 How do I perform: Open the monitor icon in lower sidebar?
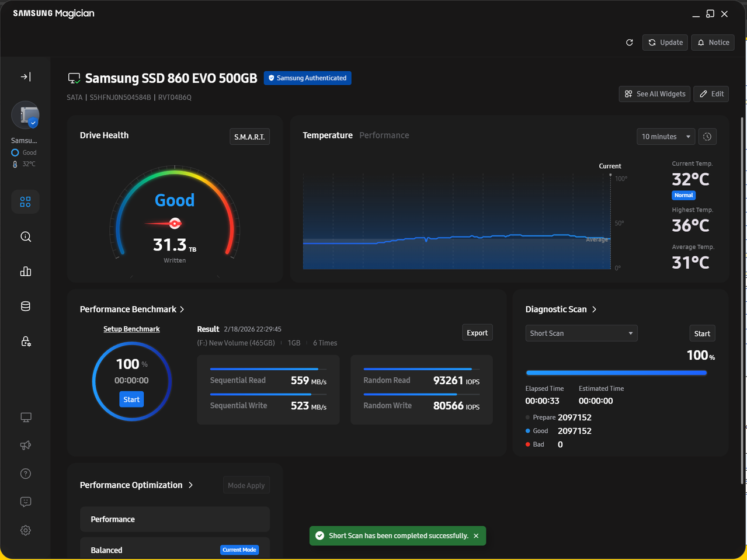[26, 418]
